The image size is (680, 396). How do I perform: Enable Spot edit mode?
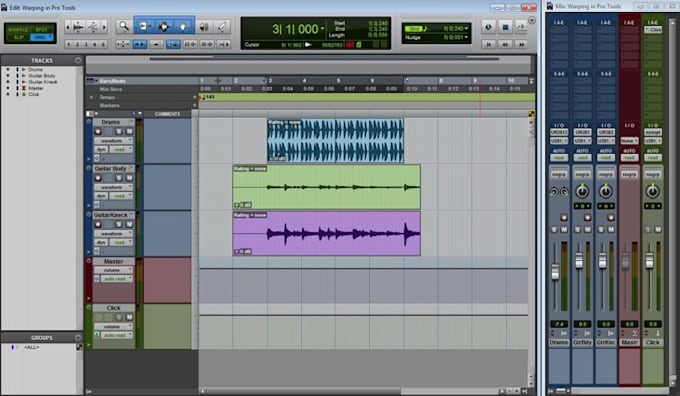pyautogui.click(x=42, y=29)
